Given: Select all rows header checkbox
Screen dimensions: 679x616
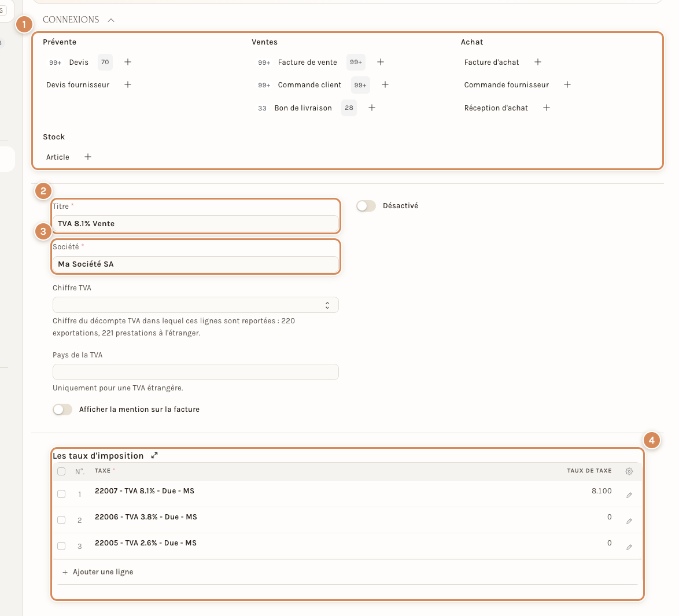Looking at the screenshot, I should click(61, 471).
